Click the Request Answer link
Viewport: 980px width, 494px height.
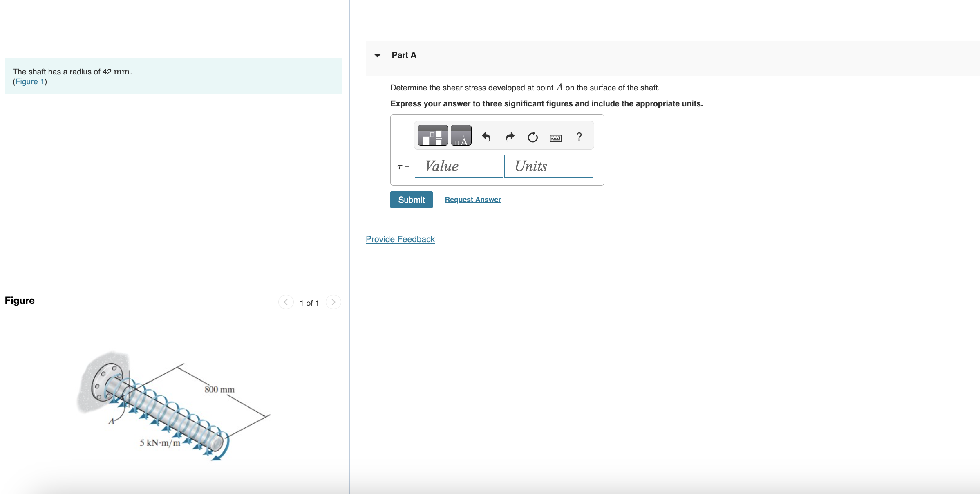tap(472, 200)
